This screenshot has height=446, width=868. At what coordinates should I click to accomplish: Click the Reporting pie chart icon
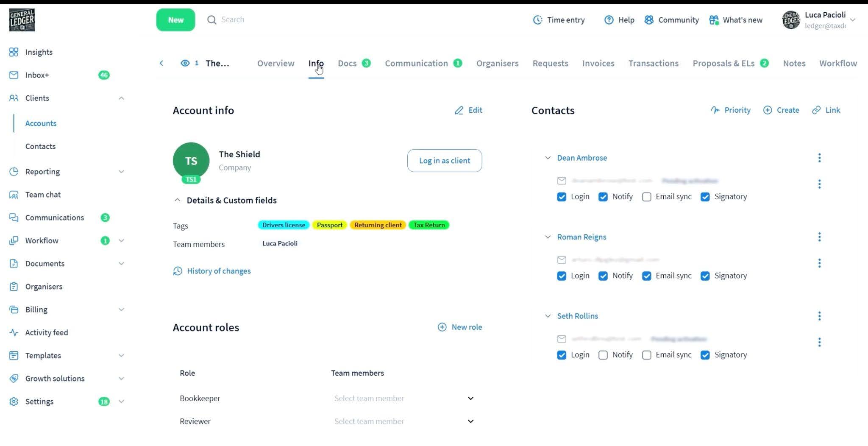14,172
